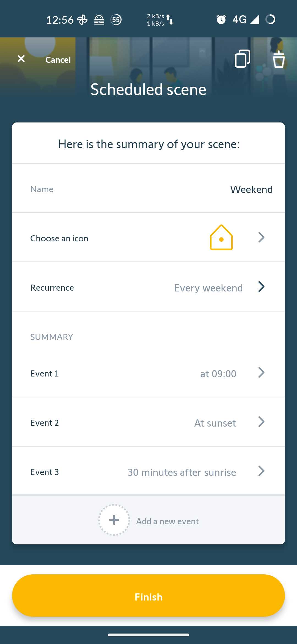
Task: Tap the Event 1 at 09:00 time
Action: [x=218, y=374]
